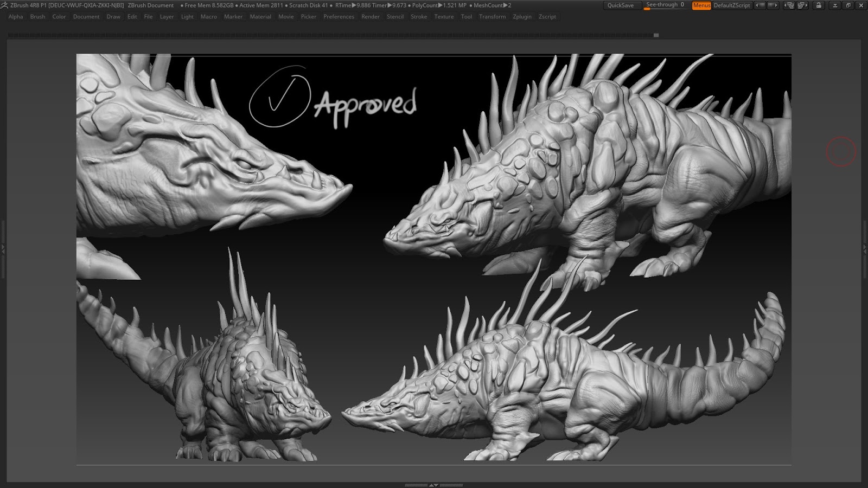Open the Marker menu

pos(233,17)
